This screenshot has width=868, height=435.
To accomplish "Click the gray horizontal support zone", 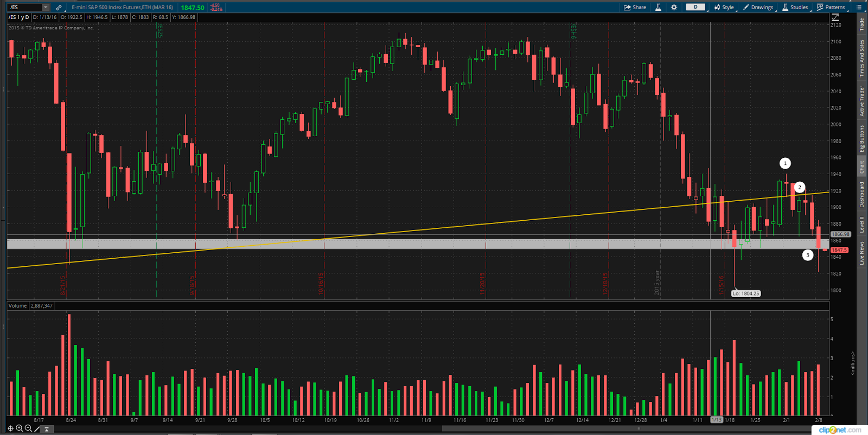I will click(x=418, y=244).
